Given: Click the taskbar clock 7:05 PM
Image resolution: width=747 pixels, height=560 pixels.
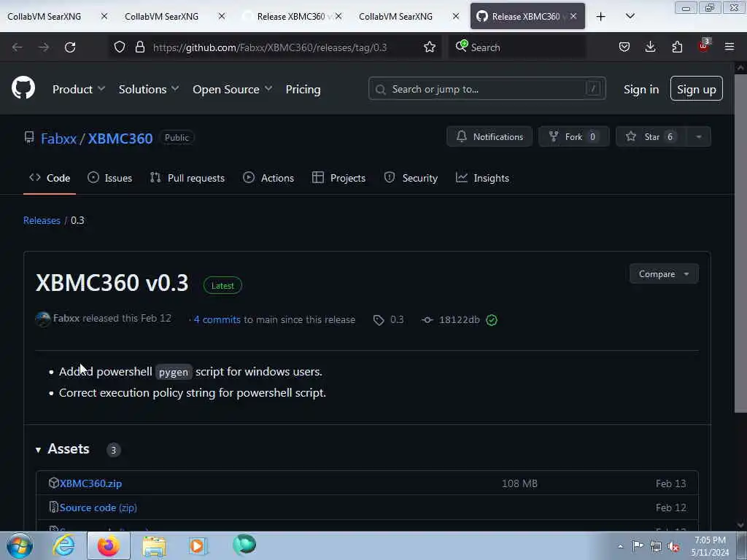Looking at the screenshot, I should coord(710,540).
